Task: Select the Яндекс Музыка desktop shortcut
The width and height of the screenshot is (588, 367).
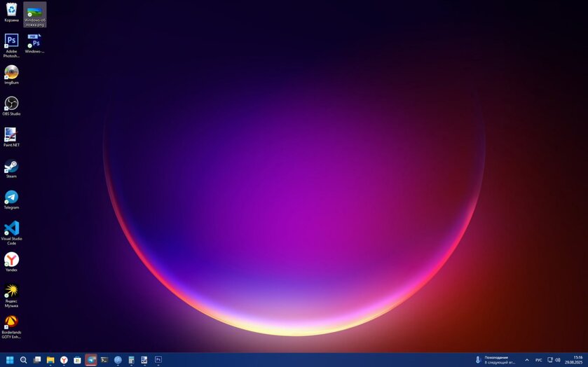Action: 12,296
